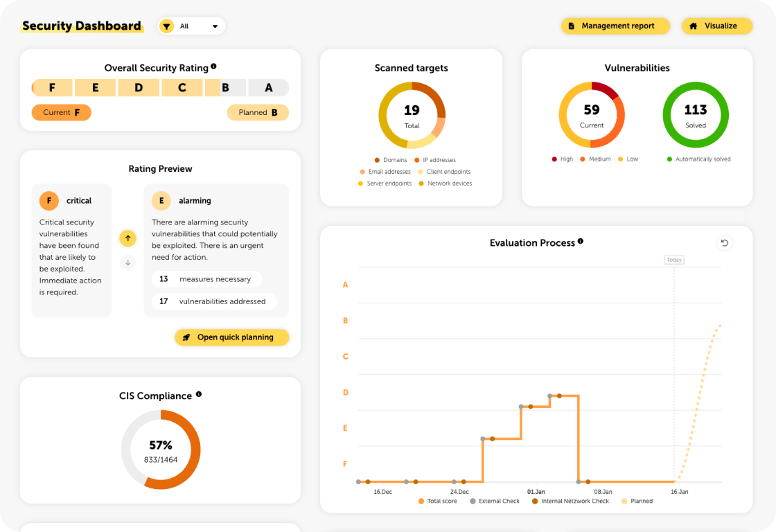This screenshot has height=532, width=776.
Task: Open quick planning
Action: pos(232,337)
